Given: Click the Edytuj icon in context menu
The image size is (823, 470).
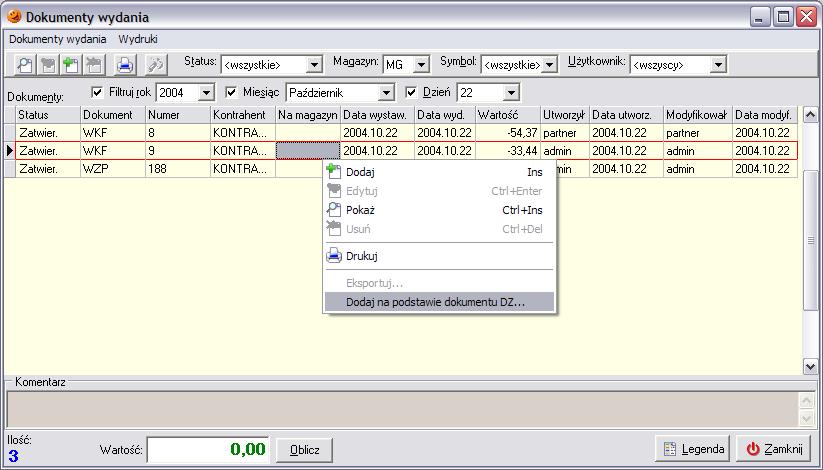Looking at the screenshot, I should point(333,191).
